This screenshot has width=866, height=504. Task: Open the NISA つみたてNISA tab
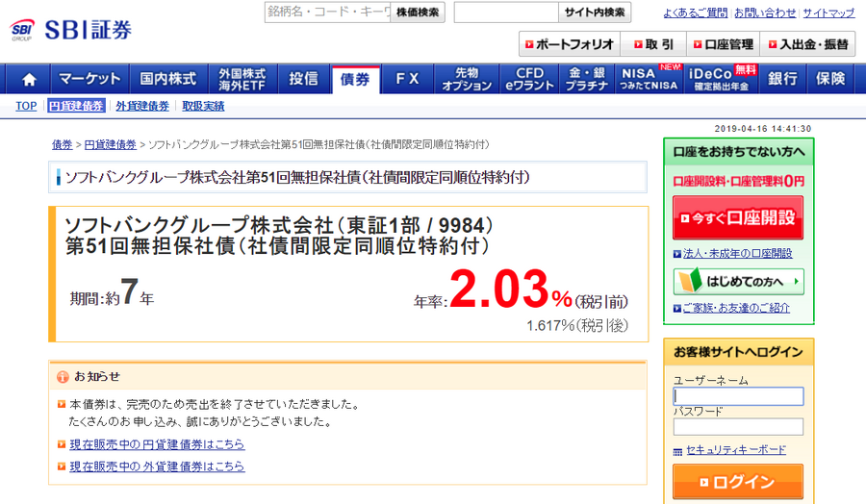649,79
